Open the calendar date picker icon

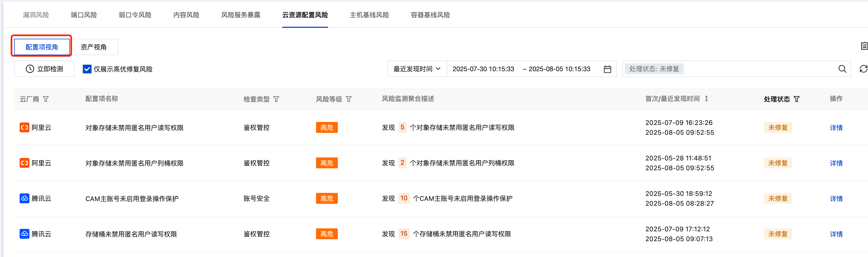607,69
